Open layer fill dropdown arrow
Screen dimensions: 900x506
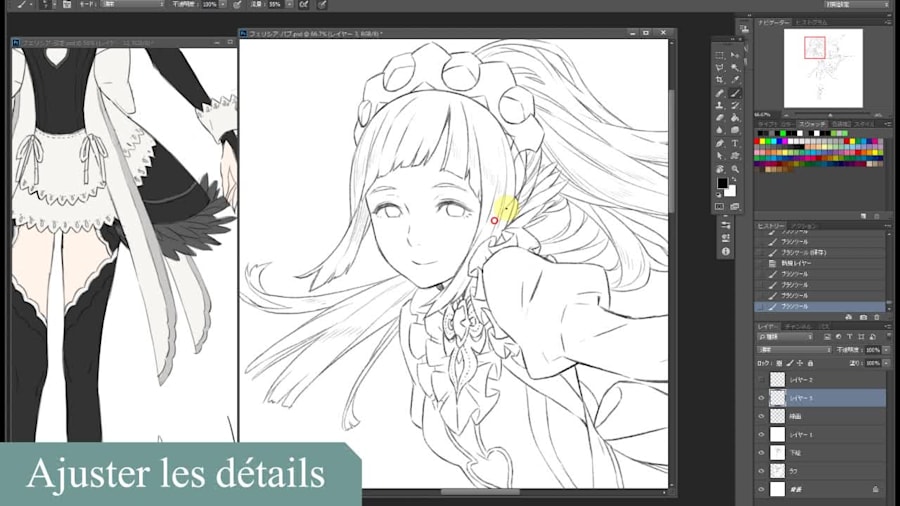coord(886,363)
